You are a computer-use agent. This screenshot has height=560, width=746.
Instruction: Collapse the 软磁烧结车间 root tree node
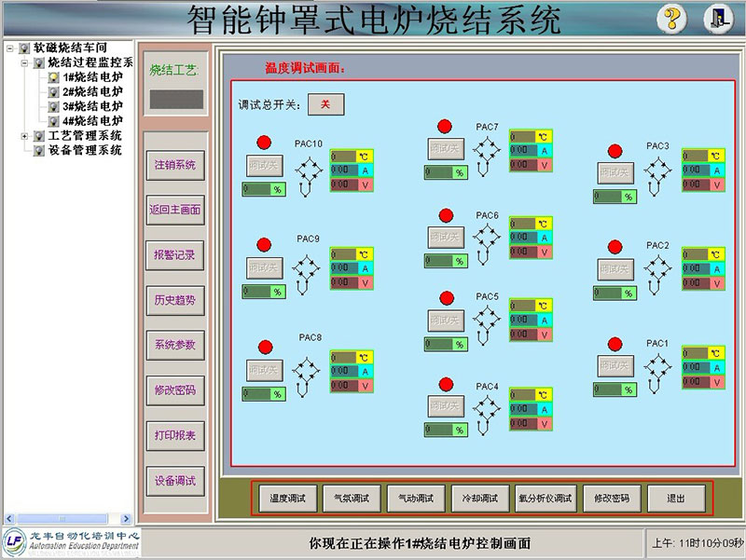point(9,48)
